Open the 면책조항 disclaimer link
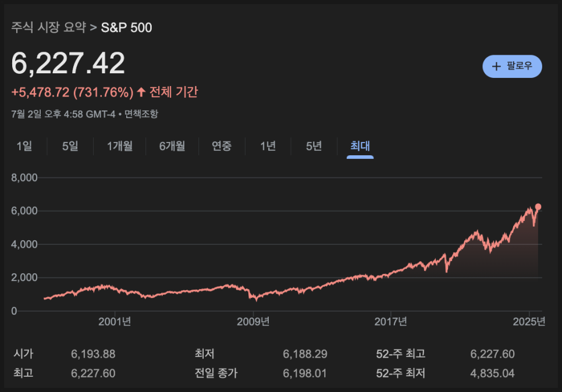Screen dimensions: 562x392 pos(141,114)
